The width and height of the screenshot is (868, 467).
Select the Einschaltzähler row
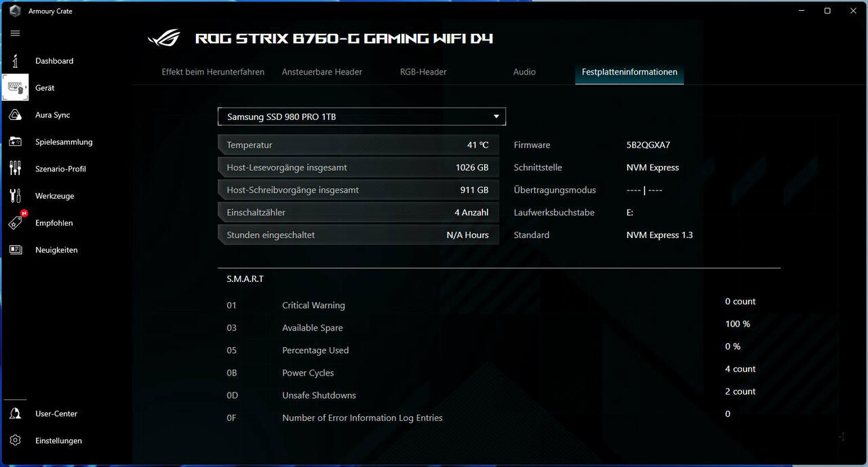coord(358,212)
